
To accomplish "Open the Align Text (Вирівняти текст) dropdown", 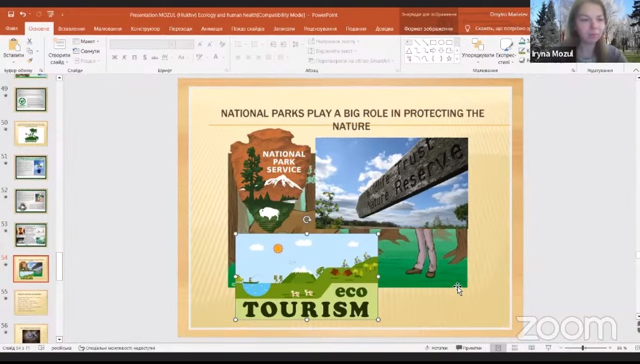I will pos(333,51).
